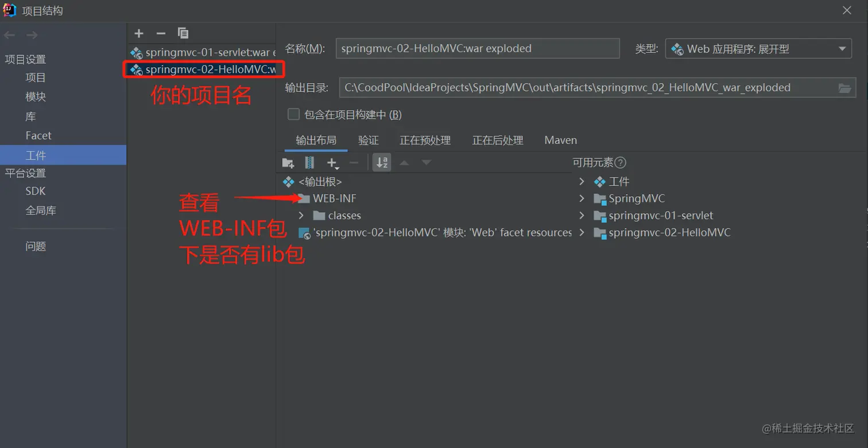
Task: Select springmvc-02-HelloMVC module in available elements
Action: (662, 233)
